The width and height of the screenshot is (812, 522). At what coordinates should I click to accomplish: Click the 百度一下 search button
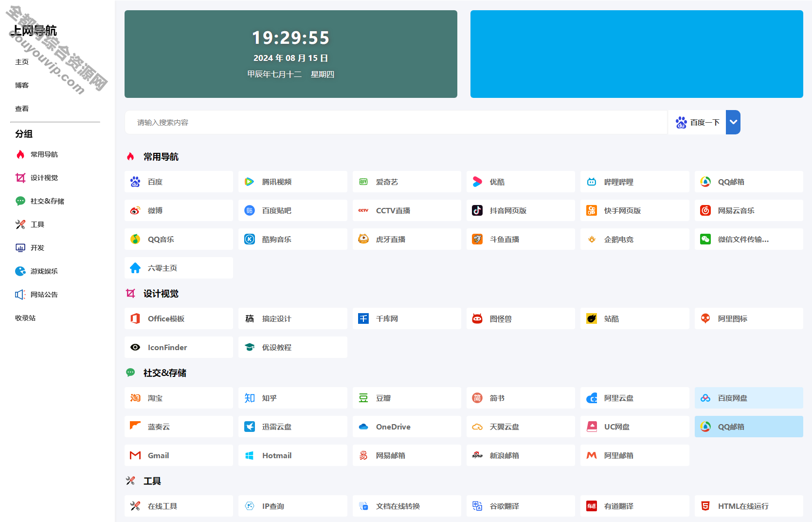[x=697, y=122]
